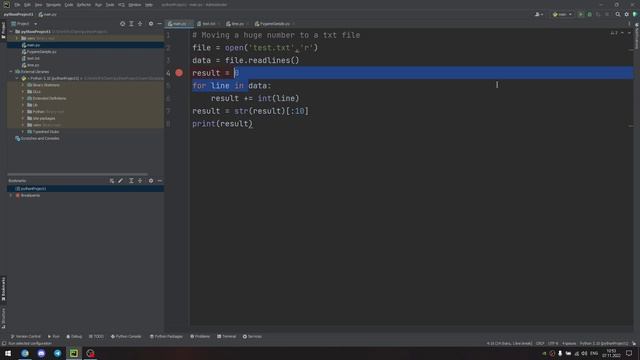Switch to the test.txt editor tab

(209, 24)
